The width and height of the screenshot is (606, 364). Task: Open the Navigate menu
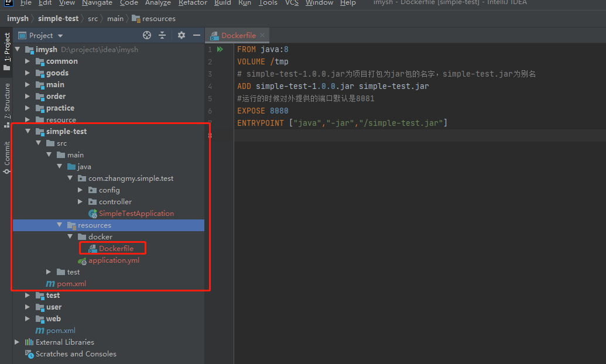97,3
